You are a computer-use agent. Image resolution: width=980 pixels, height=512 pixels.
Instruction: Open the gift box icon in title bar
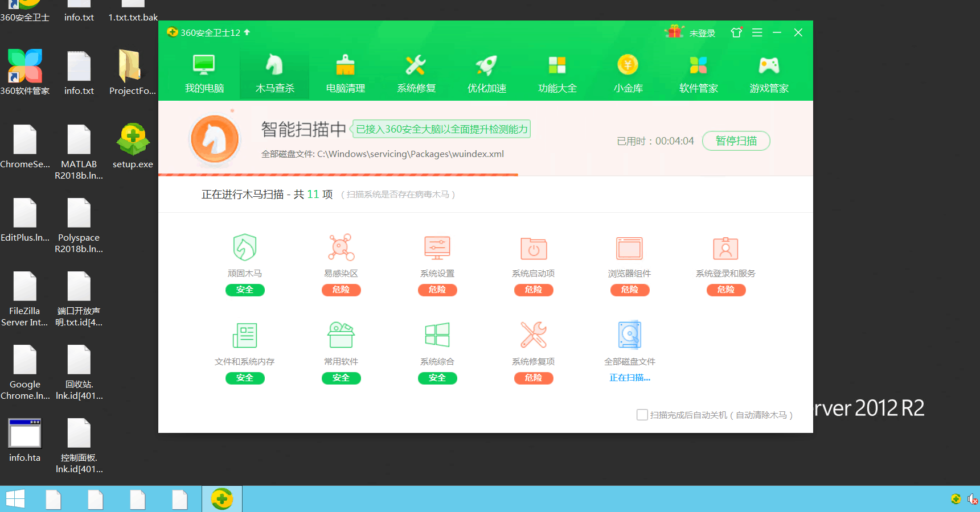[674, 32]
